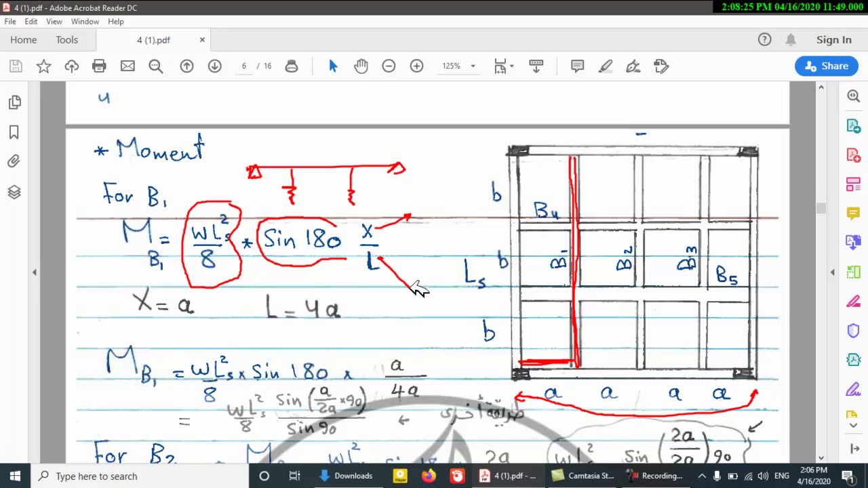Open the Combine Files tool in right pane
Screen dimensions: 868x488
[853, 243]
